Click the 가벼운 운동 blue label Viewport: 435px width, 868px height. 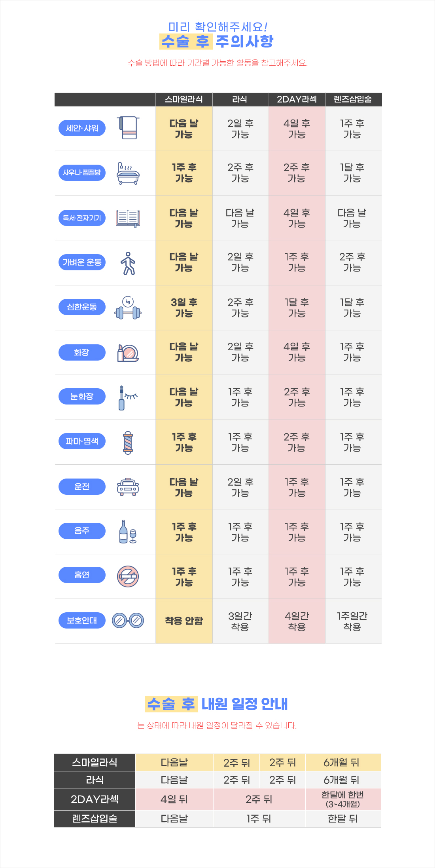(x=82, y=262)
